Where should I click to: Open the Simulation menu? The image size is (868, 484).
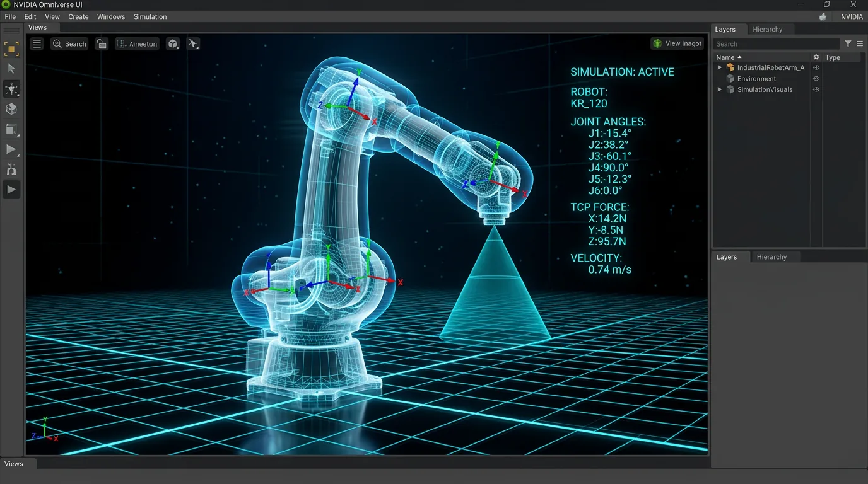(x=150, y=17)
